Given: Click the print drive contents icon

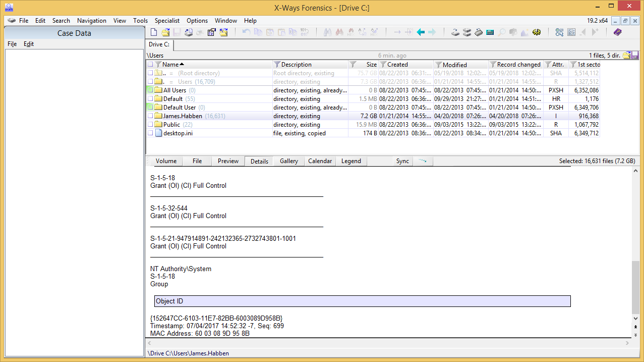Looking at the screenshot, I should tap(189, 32).
